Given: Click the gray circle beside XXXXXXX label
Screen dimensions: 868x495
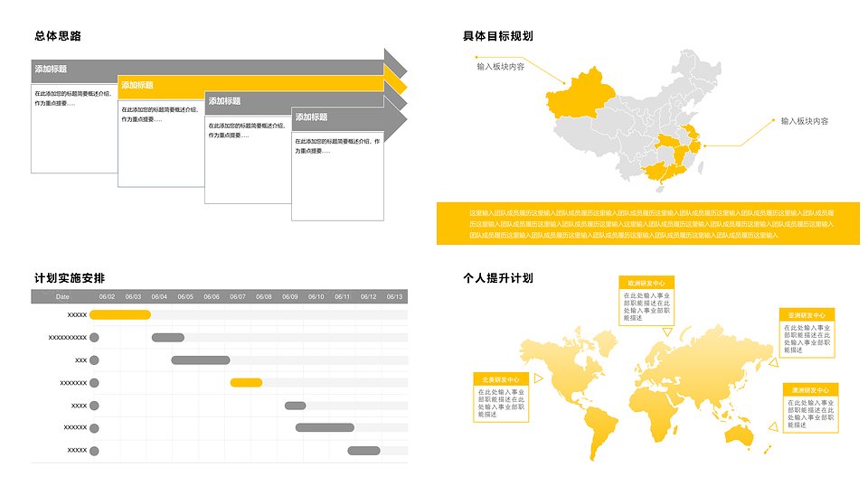Looking at the screenshot, I should click(x=94, y=383).
